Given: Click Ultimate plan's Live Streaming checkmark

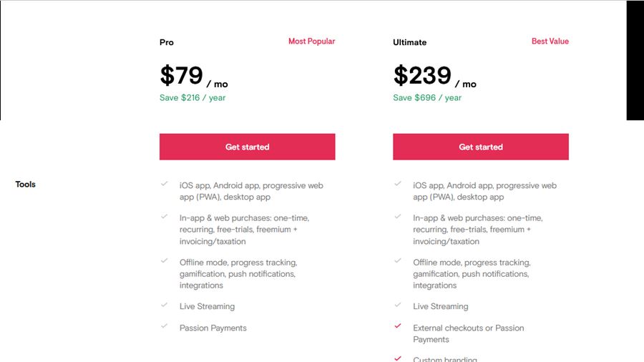Looking at the screenshot, I should 398,305.
